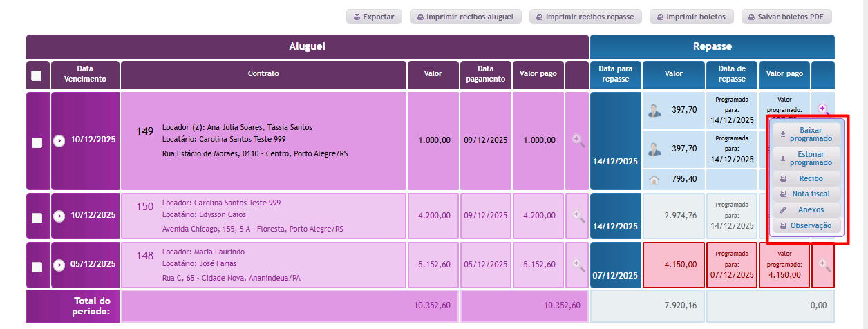Click magnifier icon in contract 150 aluguel row
Screen dimensions: 868x329
tap(578, 216)
